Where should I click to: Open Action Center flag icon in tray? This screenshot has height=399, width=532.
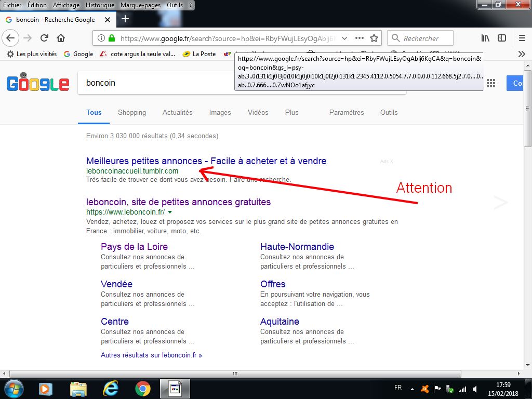coord(437,389)
